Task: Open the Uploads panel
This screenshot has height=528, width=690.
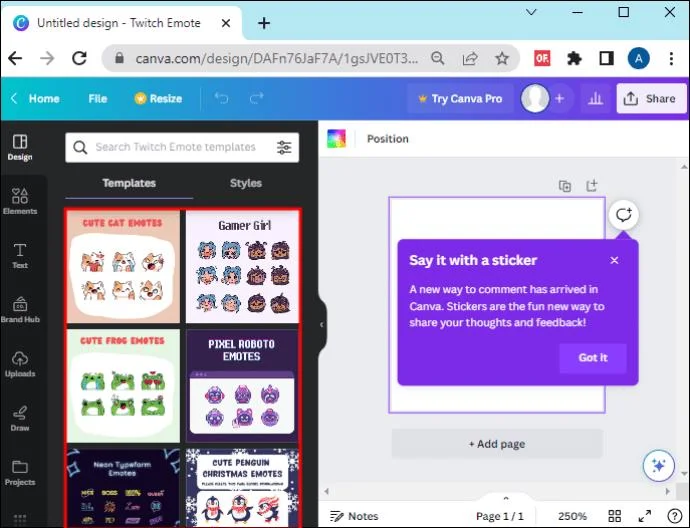Action: pyautogui.click(x=20, y=364)
